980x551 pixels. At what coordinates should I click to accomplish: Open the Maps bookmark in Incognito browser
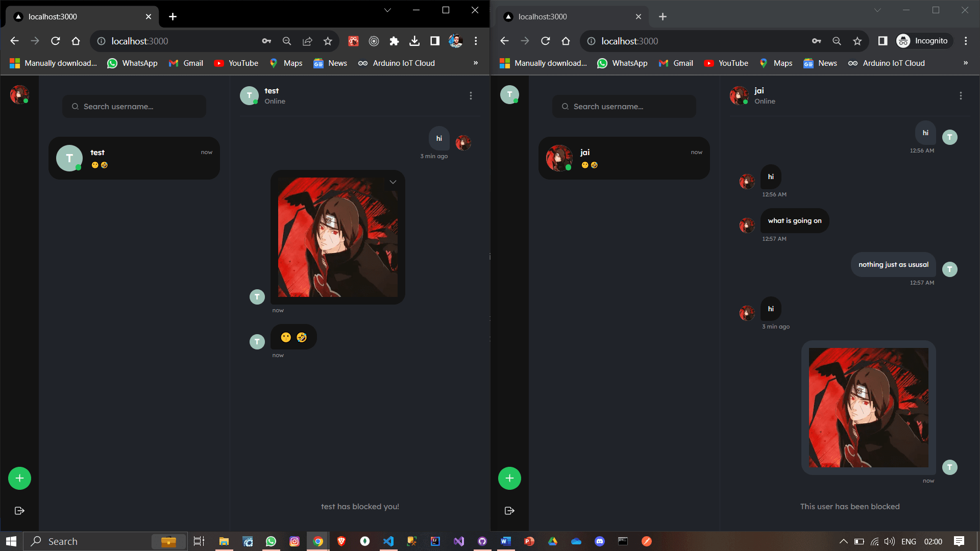[775, 63]
